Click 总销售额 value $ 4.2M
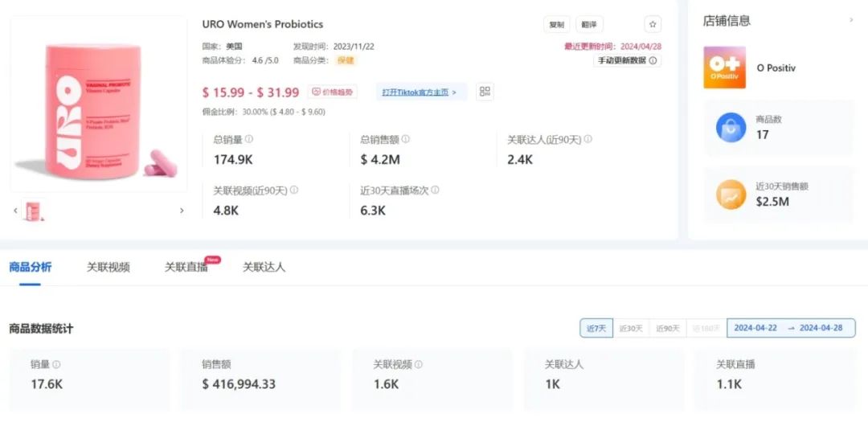This screenshot has height=426, width=868. pos(380,160)
